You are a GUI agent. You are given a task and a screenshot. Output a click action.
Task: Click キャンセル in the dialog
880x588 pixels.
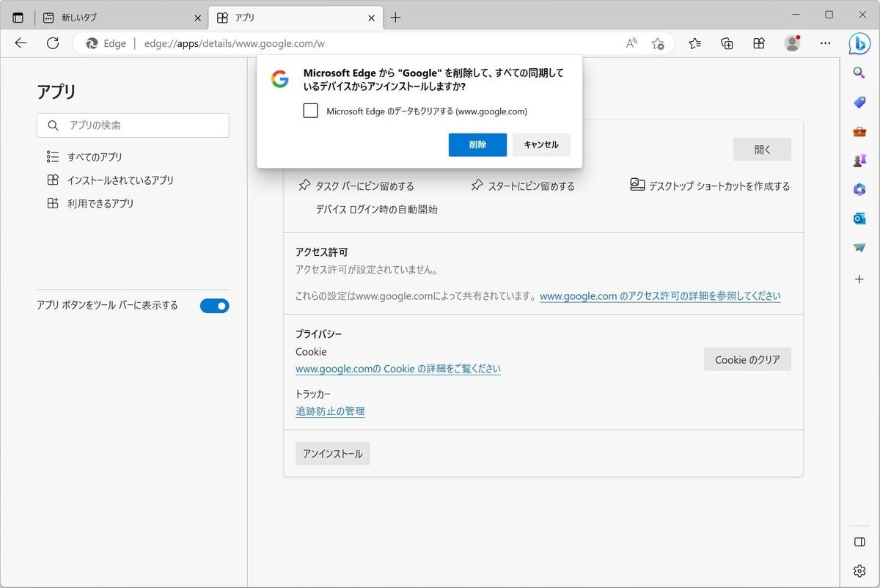(541, 144)
